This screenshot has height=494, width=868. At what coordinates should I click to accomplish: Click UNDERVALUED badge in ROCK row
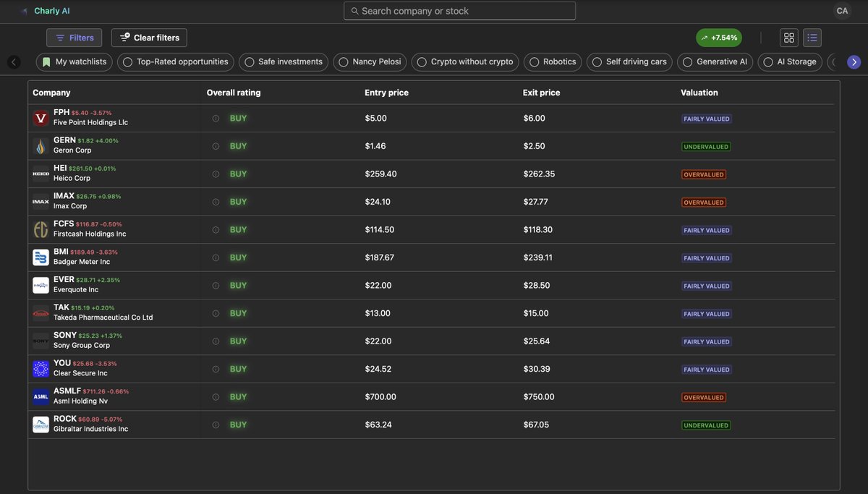(706, 425)
